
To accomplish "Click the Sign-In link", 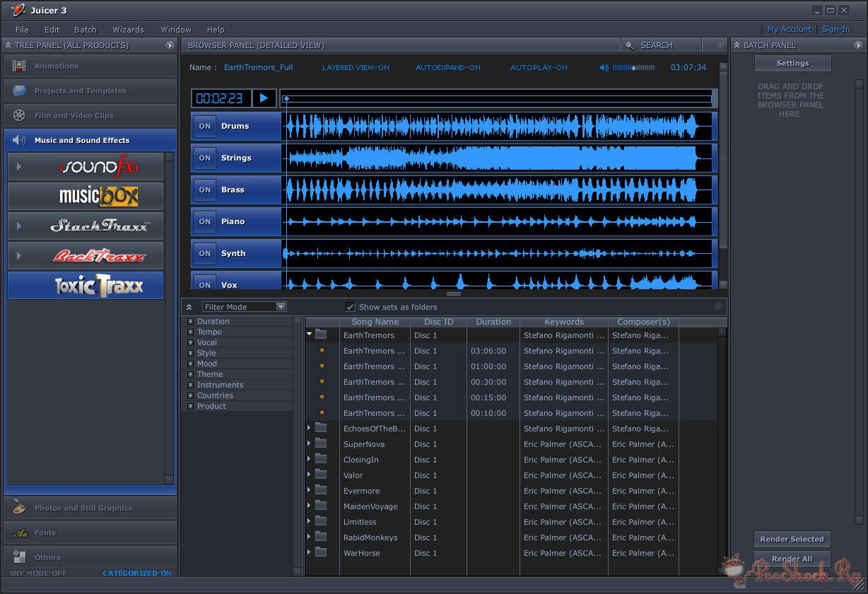I will tap(836, 30).
